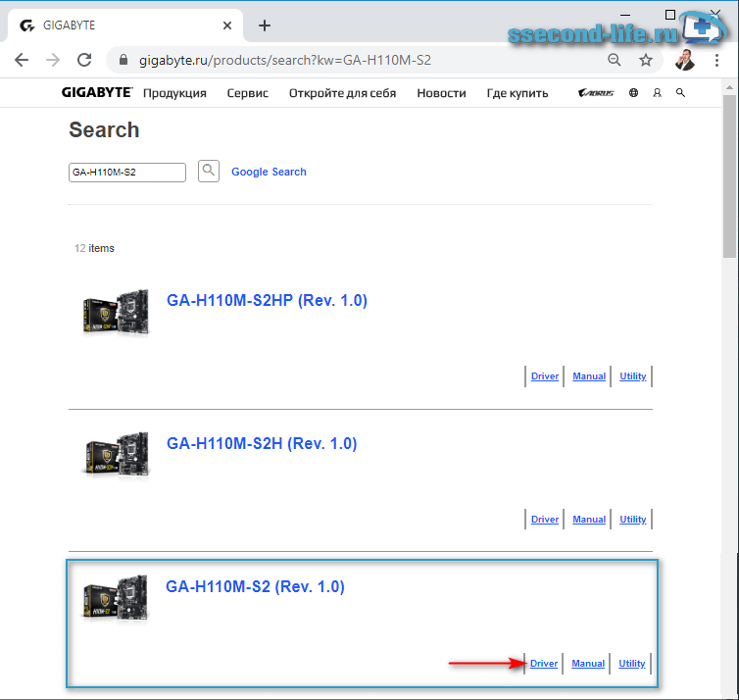Open the Chrome three-dot menu
The height and width of the screenshot is (700, 739).
click(716, 60)
